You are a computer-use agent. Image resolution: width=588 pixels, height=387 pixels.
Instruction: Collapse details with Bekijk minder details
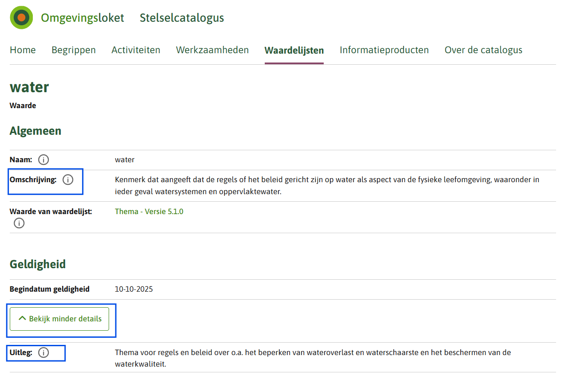pyautogui.click(x=59, y=319)
